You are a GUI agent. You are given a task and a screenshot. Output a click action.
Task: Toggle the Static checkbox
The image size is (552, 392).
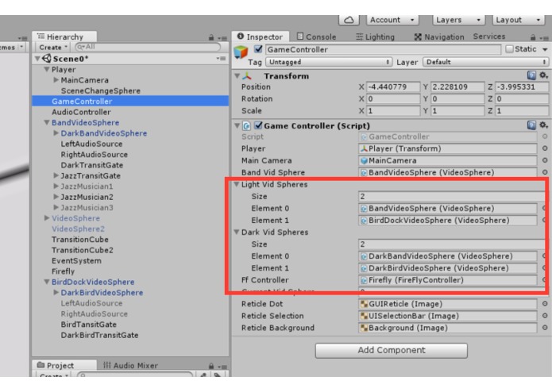point(509,49)
